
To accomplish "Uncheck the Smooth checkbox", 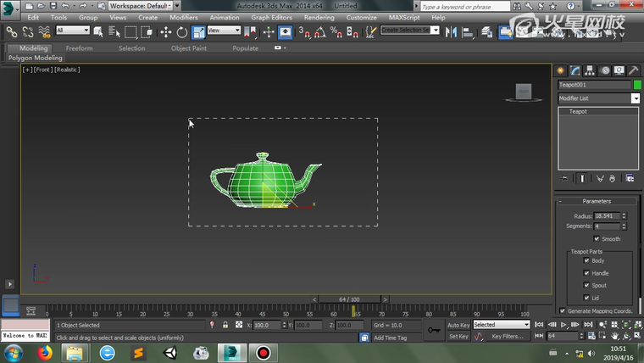I will tap(597, 238).
